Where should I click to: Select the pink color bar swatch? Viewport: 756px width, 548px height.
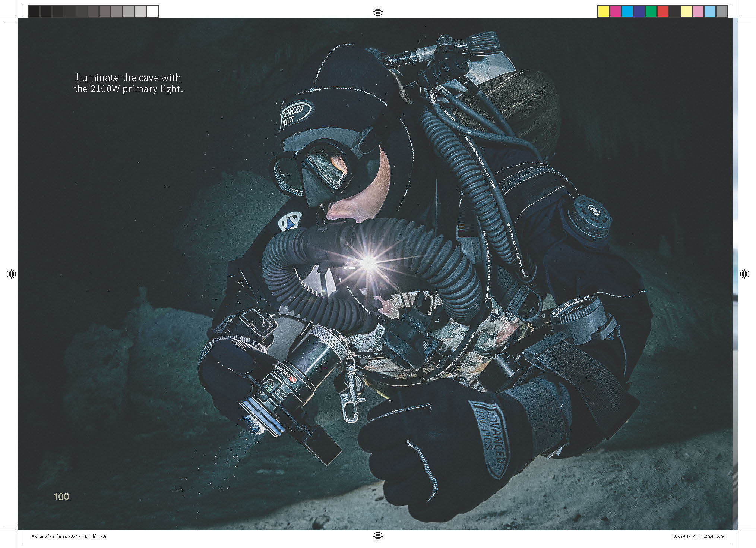(x=698, y=12)
